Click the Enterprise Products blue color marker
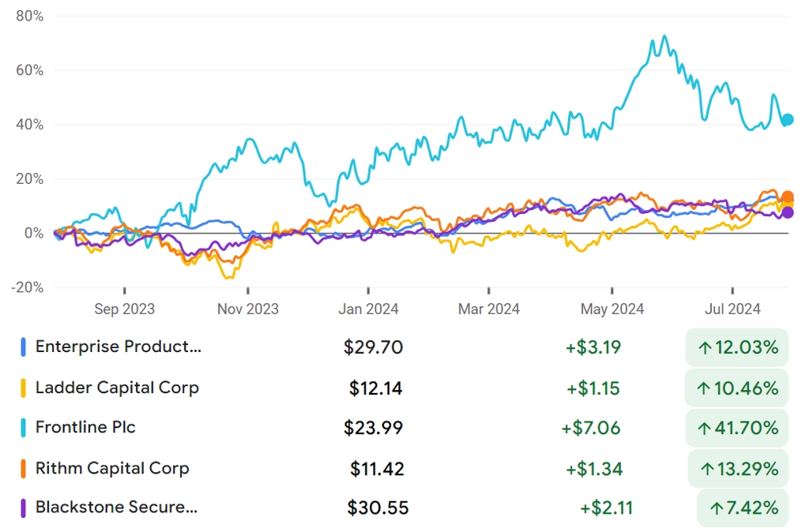The width and height of the screenshot is (809, 532). tap(23, 347)
